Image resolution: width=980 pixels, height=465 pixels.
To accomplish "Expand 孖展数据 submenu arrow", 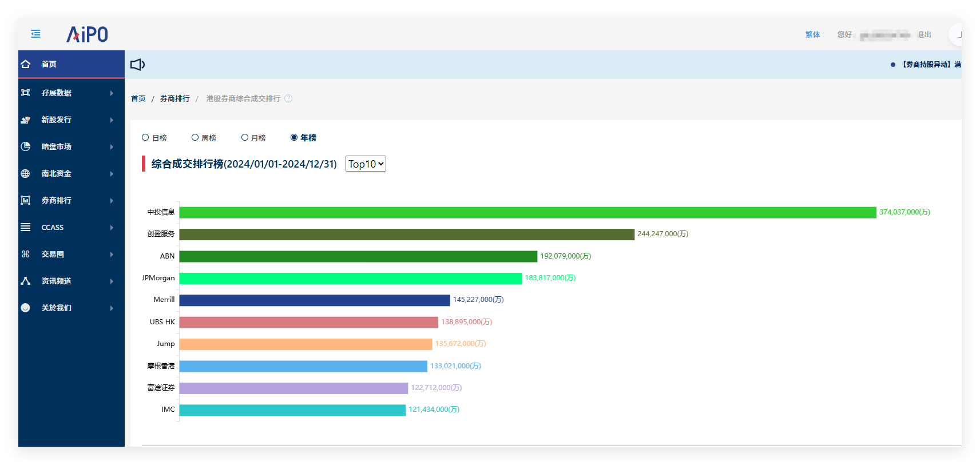I will 112,93.
